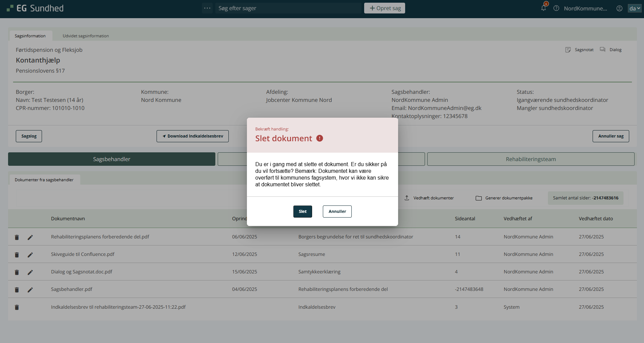This screenshot has height=343, width=644.
Task: Expand the three-dots menu beside search
Action: [207, 8]
